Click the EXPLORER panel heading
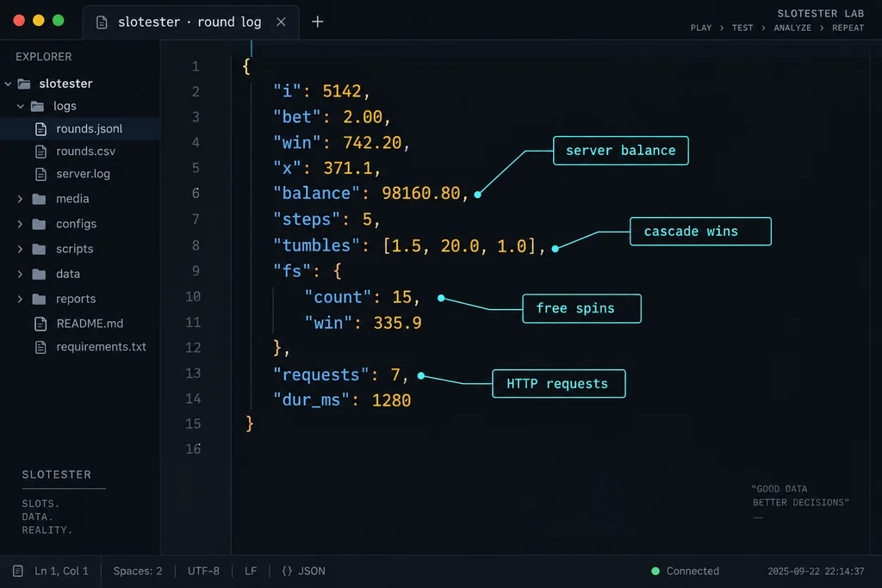This screenshot has width=882, height=588. tap(44, 57)
